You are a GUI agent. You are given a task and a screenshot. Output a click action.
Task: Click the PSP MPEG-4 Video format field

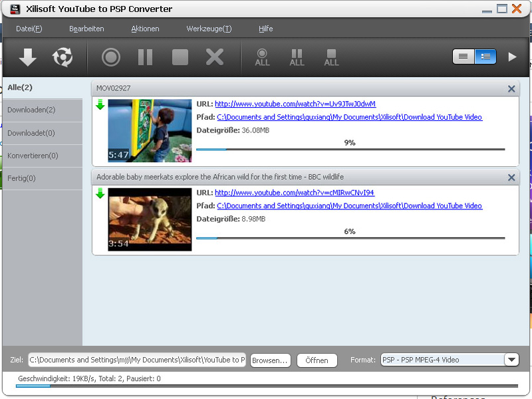442,360
